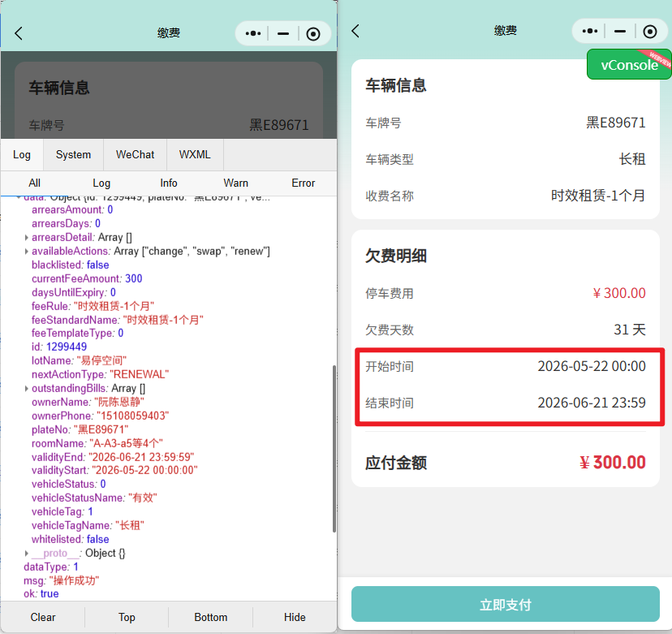Screen dimensions: 672x634
Task: Select the blacklisted: false line
Action: click(x=71, y=265)
